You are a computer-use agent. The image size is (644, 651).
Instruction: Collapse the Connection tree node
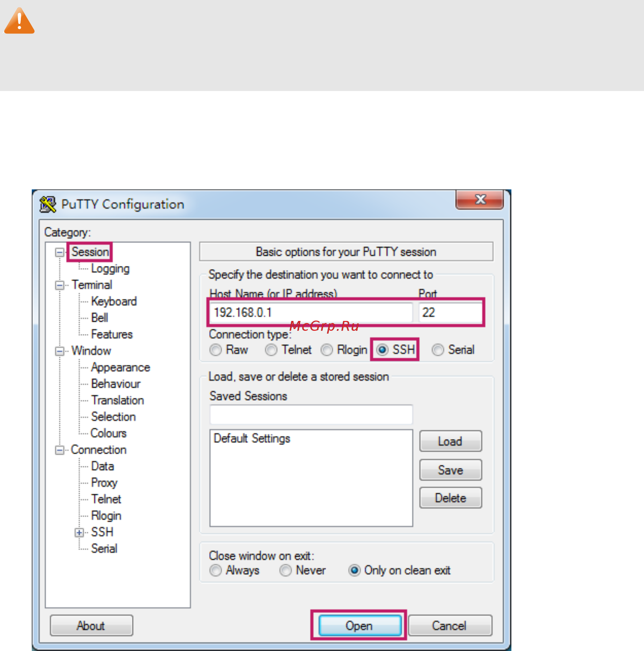click(x=60, y=450)
